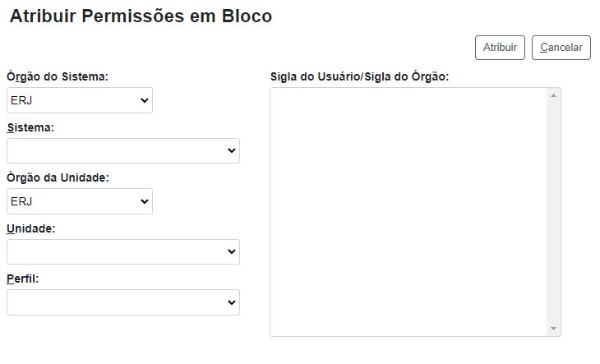Open the Perfil dropdown
The image size is (600, 364).
tap(122, 302)
